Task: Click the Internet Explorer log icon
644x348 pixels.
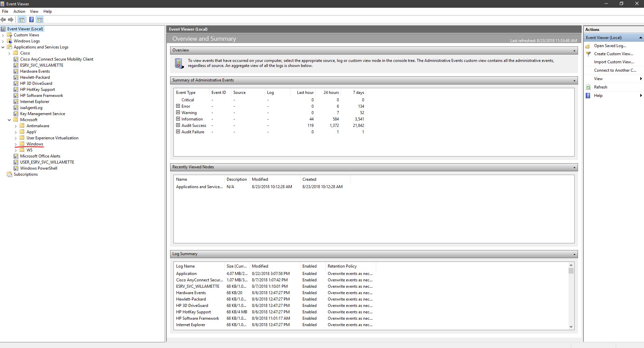Action: 16,102
